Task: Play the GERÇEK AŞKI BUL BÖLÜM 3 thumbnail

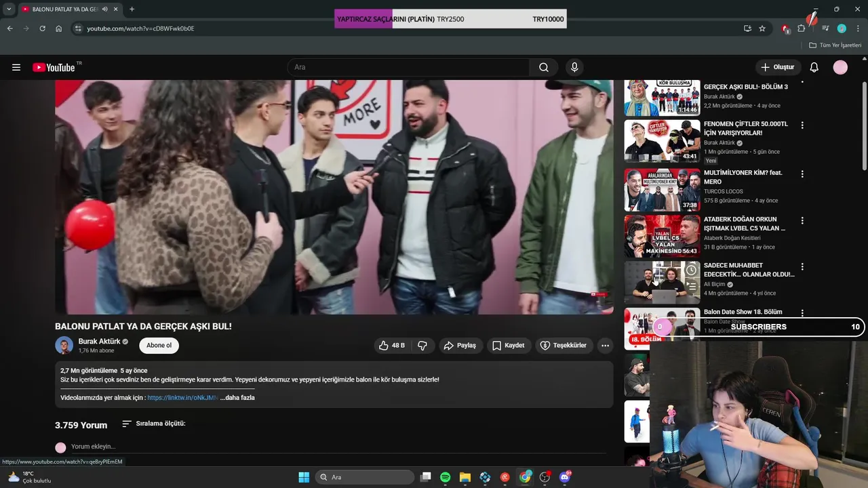Action: (662, 98)
